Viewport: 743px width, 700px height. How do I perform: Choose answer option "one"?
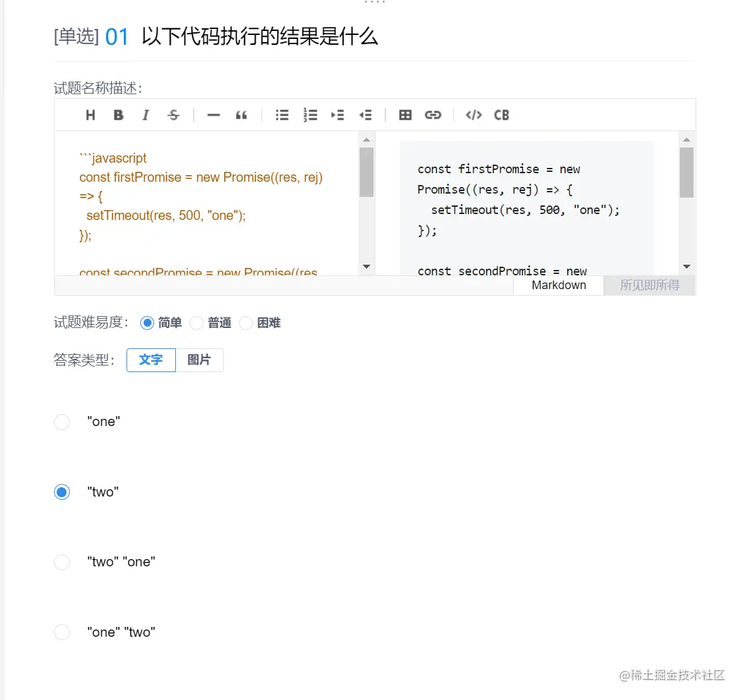(x=62, y=421)
